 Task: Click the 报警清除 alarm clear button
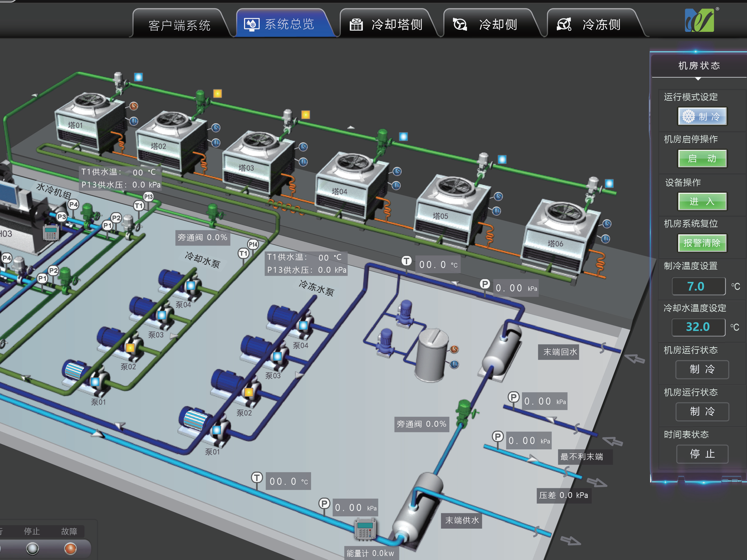click(x=702, y=243)
